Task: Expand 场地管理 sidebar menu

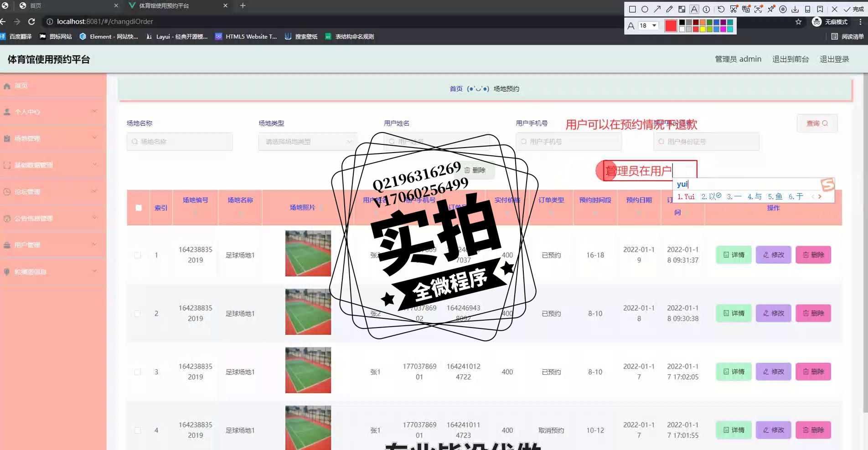Action: pos(53,138)
